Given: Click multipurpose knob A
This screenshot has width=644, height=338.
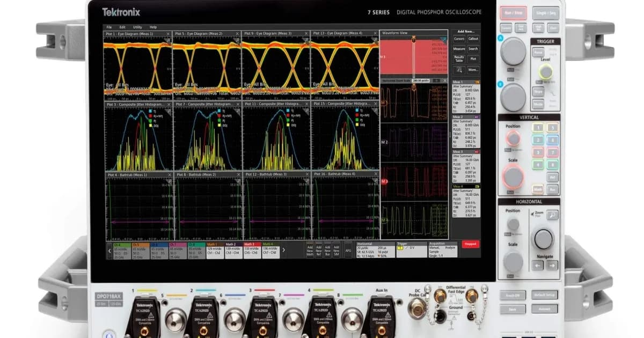Looking at the screenshot, I should 513,52.
